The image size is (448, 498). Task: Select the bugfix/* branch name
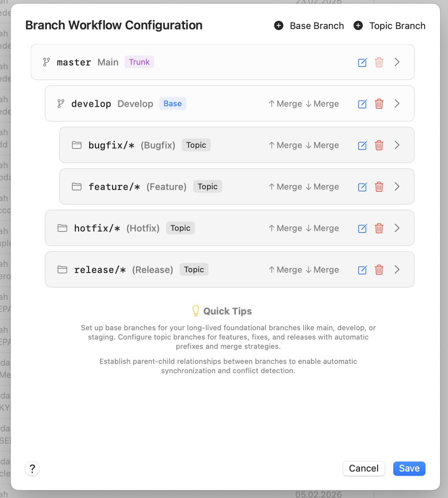coord(111,145)
